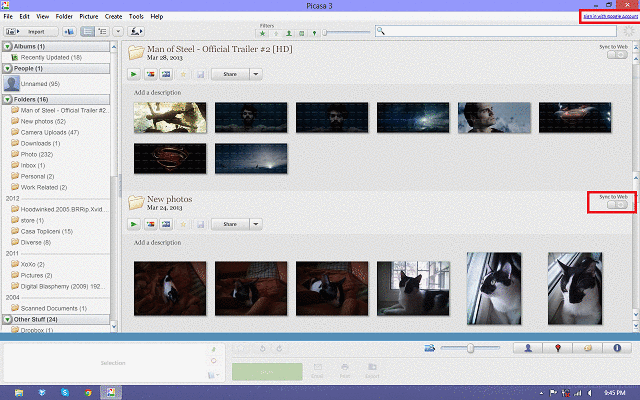Image resolution: width=640 pixels, height=400 pixels.
Task: Show the Places panel
Action: click(x=558, y=348)
